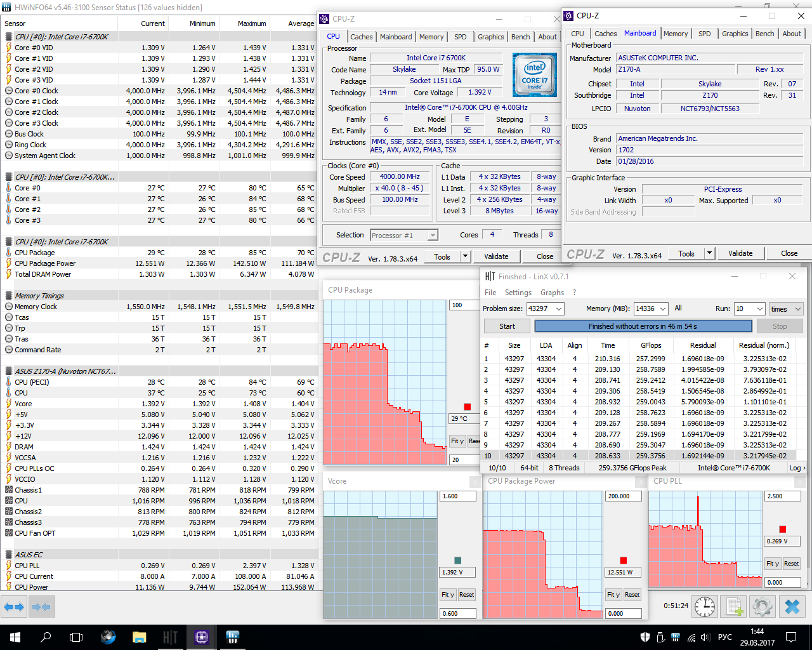Click Fit y in CPU Package Power graph
Image resolution: width=812 pixels, height=650 pixels.
[613, 595]
